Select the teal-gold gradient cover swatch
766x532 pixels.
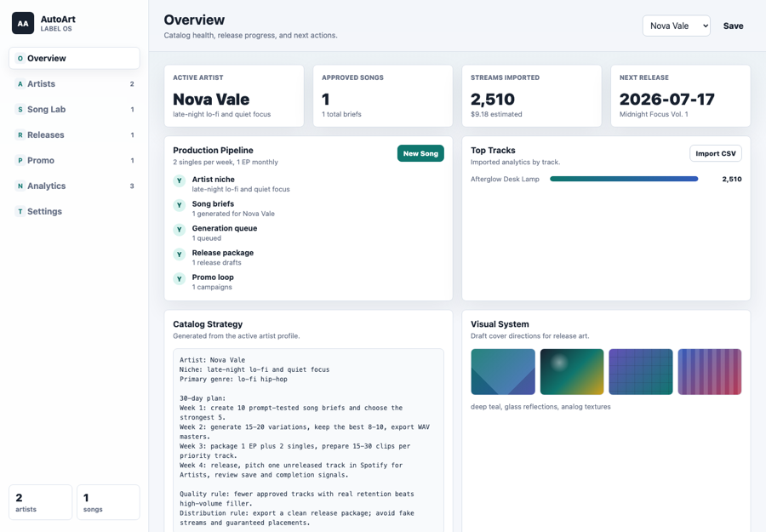pyautogui.click(x=572, y=372)
